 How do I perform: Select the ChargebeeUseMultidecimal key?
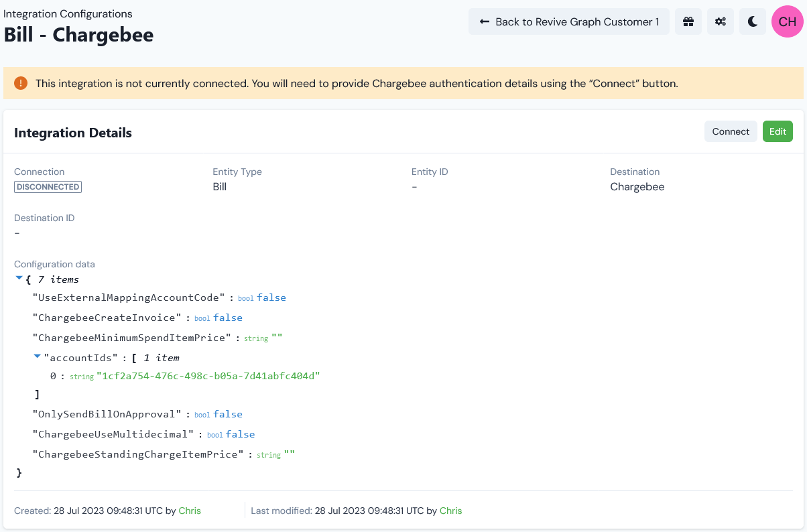[x=114, y=434]
